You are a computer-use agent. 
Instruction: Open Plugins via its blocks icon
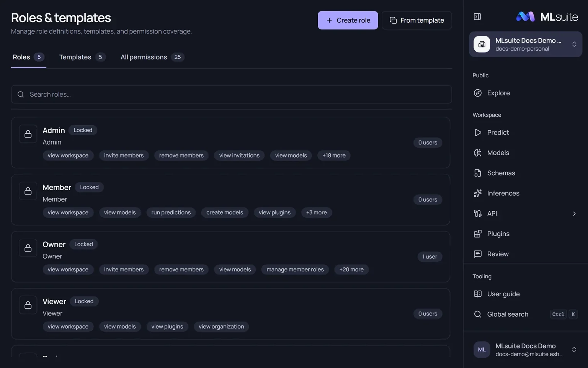click(478, 234)
